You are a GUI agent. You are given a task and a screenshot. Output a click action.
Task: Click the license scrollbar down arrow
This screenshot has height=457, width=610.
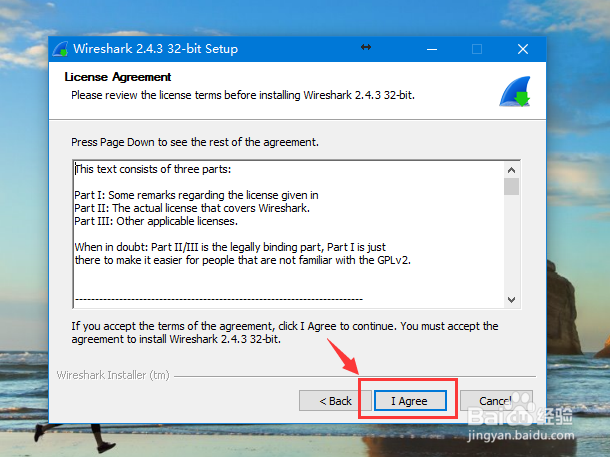pos(512,299)
